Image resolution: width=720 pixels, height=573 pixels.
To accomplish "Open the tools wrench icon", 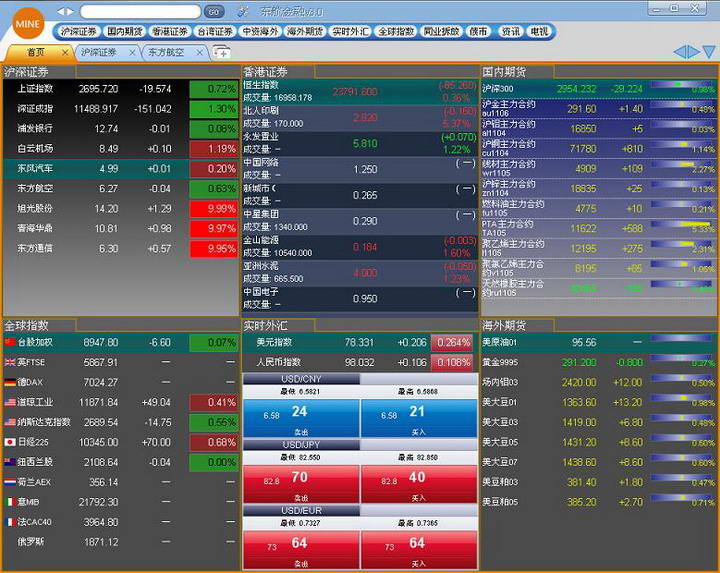I will tap(242, 11).
